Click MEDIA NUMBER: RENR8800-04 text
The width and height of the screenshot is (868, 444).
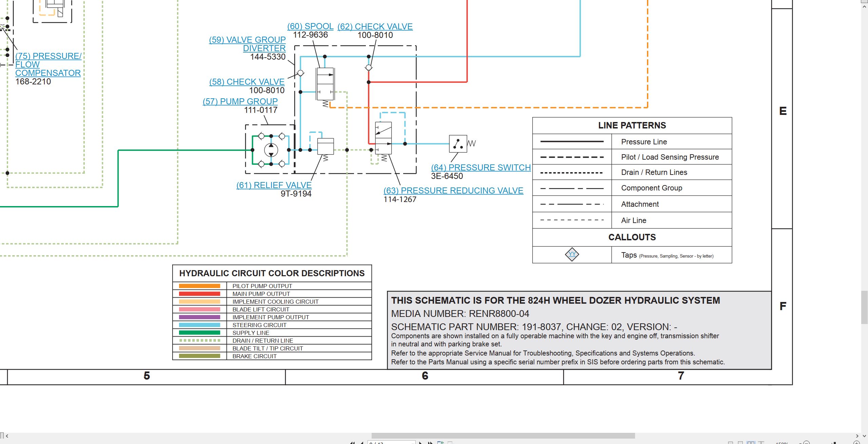click(x=460, y=314)
